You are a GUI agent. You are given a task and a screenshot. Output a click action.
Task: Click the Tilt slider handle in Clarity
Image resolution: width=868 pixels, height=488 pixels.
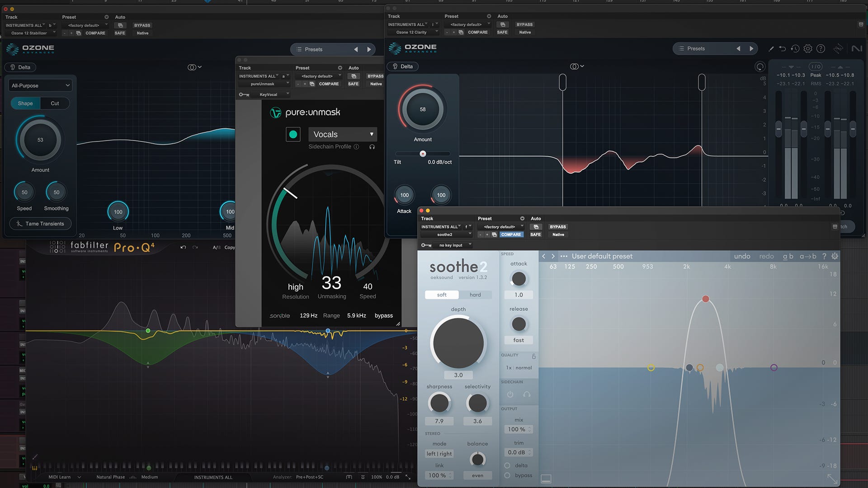coord(423,154)
